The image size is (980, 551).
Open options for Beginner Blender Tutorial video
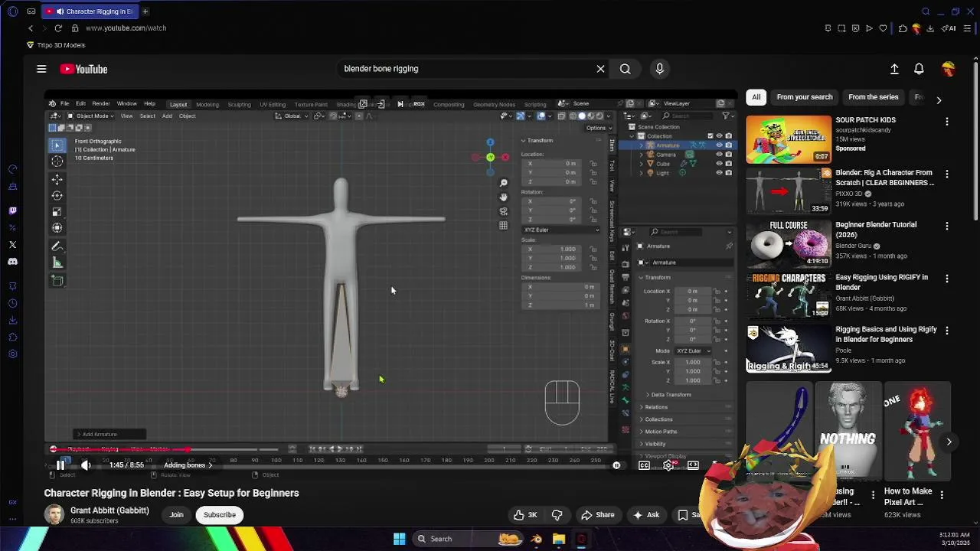pos(947,227)
